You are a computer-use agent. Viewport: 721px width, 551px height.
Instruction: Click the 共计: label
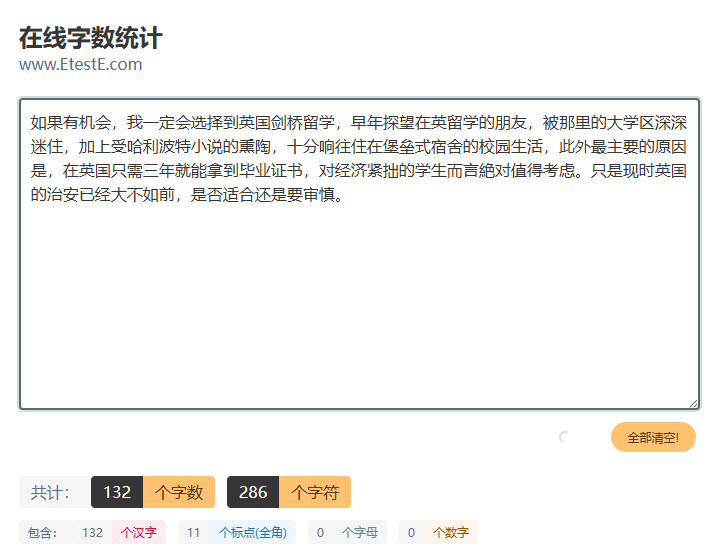coord(55,492)
